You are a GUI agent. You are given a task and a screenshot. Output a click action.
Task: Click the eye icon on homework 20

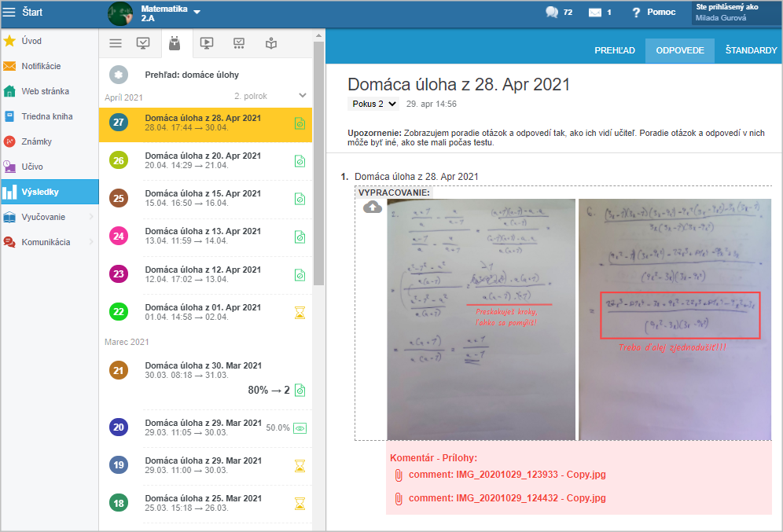[300, 428]
